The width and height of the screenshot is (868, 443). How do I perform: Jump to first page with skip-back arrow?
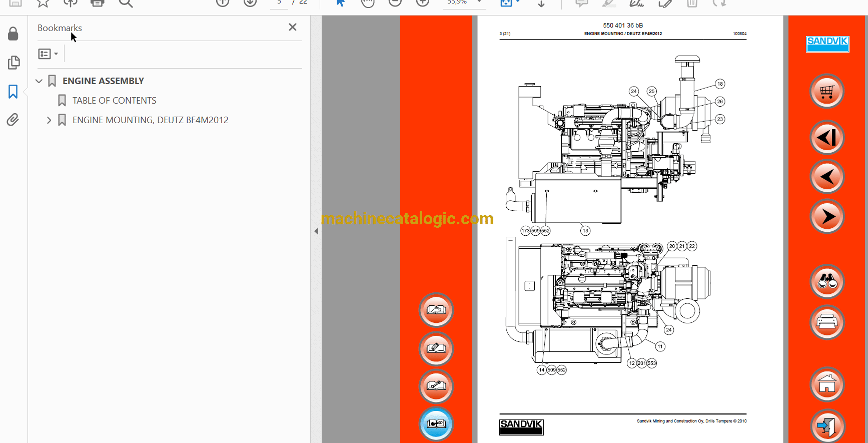click(x=826, y=138)
